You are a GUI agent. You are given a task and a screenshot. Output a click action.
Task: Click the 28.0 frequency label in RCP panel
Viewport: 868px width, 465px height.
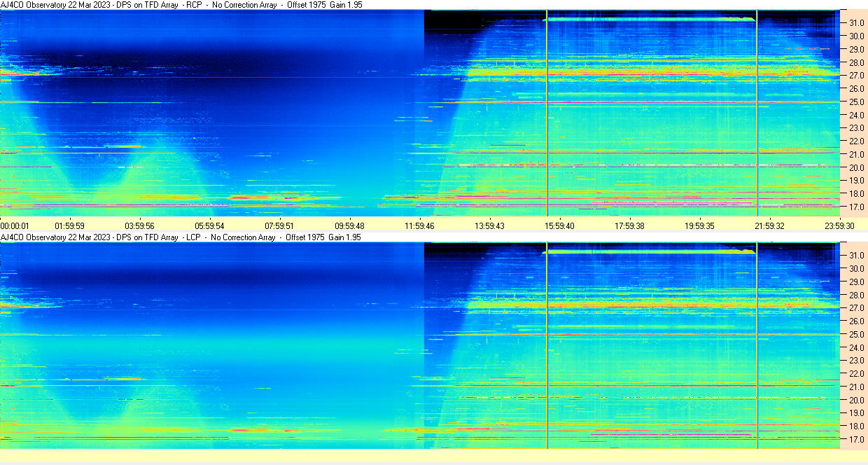[857, 62]
